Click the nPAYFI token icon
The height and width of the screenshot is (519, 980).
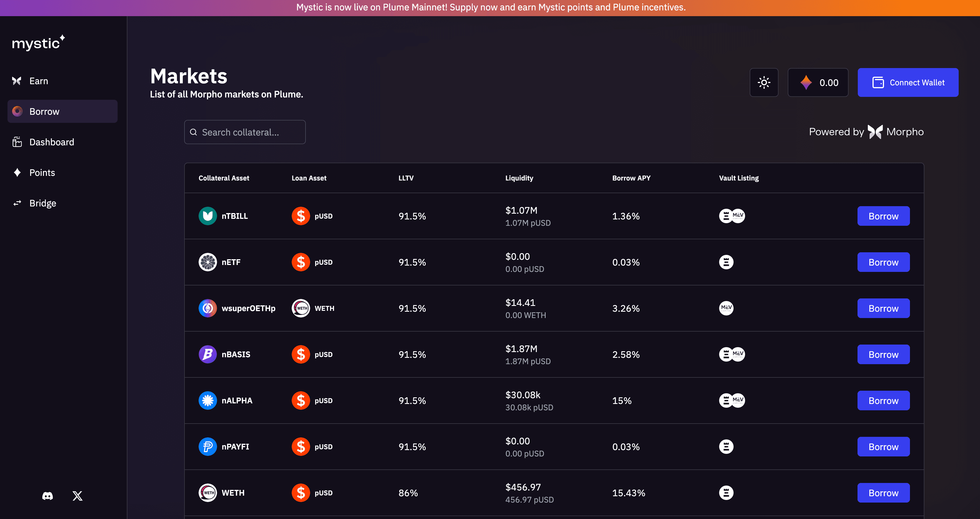pyautogui.click(x=208, y=447)
